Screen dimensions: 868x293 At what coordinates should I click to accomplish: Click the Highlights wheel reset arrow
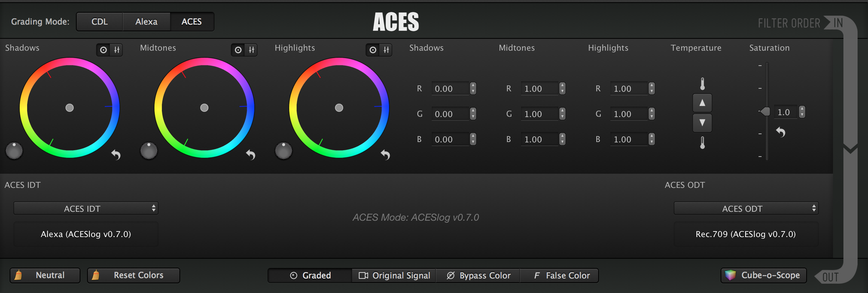385,154
